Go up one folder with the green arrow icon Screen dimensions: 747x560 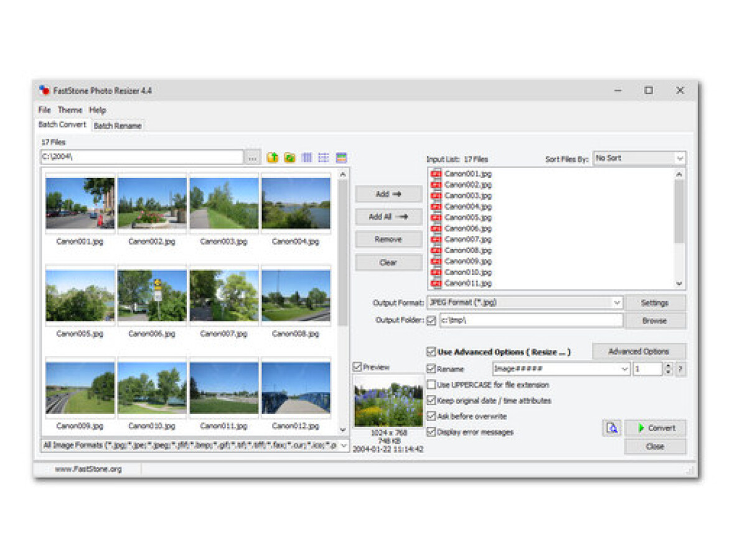(x=272, y=157)
